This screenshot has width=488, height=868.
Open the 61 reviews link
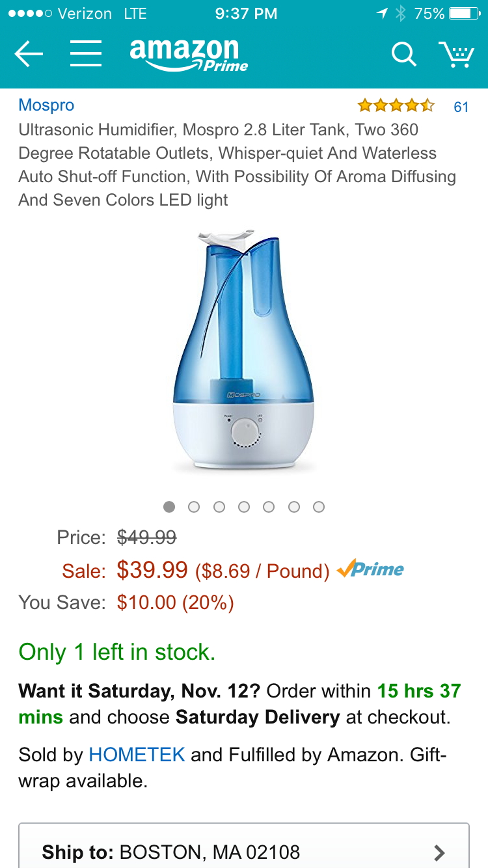click(x=461, y=107)
